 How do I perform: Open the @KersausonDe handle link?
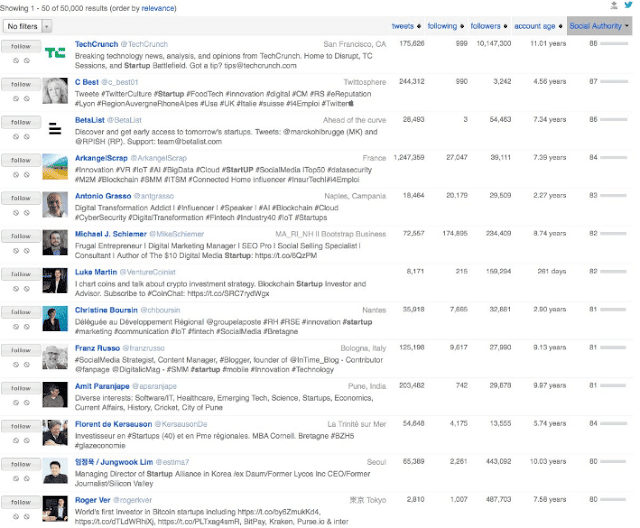point(181,424)
